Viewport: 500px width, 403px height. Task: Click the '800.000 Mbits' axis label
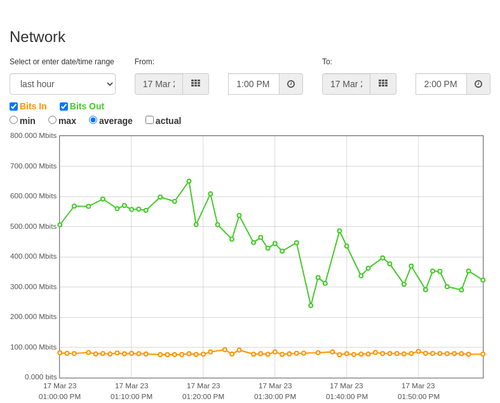[33, 136]
